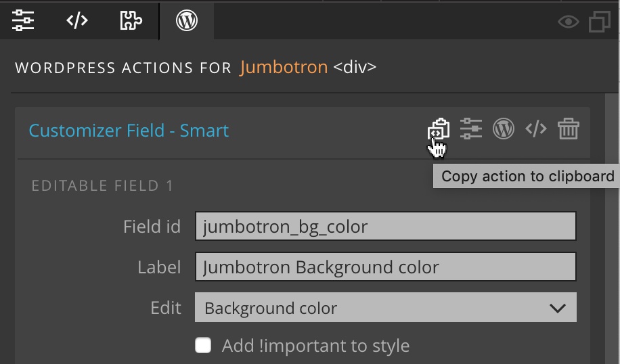Click WordPress icon in Customizer Field row
This screenshot has height=364, width=620.
pos(503,129)
